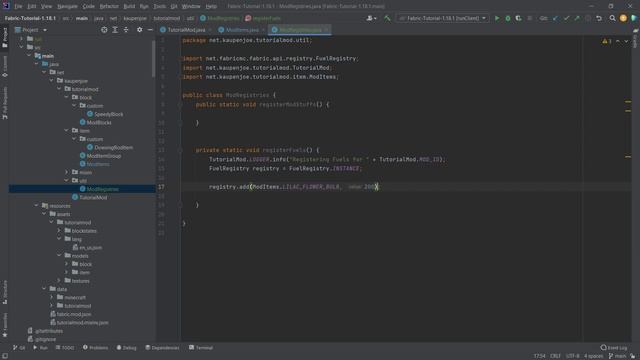Switch to TutorialMod.java editor tab
Screen dimensions: 640x360
pos(186,30)
